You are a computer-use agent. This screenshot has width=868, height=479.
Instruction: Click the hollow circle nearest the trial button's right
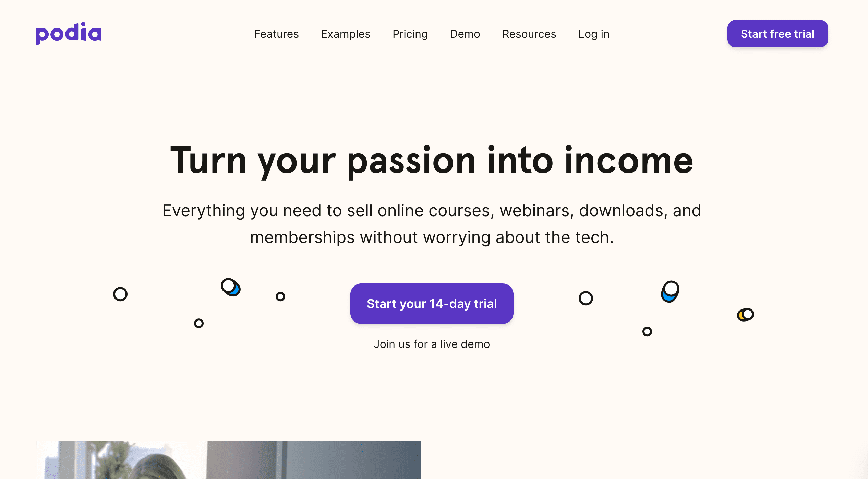click(586, 298)
